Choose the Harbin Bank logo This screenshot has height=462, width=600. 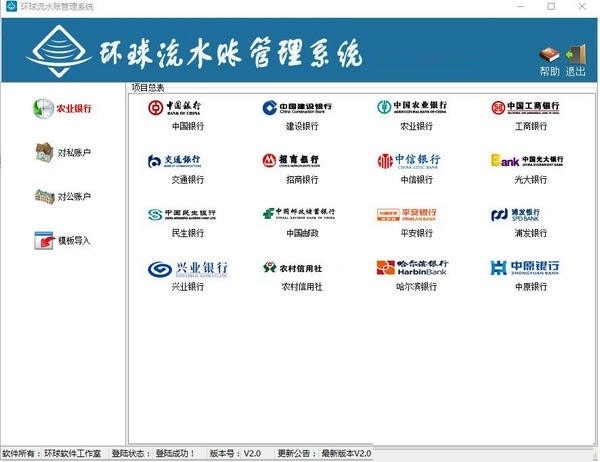coord(412,268)
